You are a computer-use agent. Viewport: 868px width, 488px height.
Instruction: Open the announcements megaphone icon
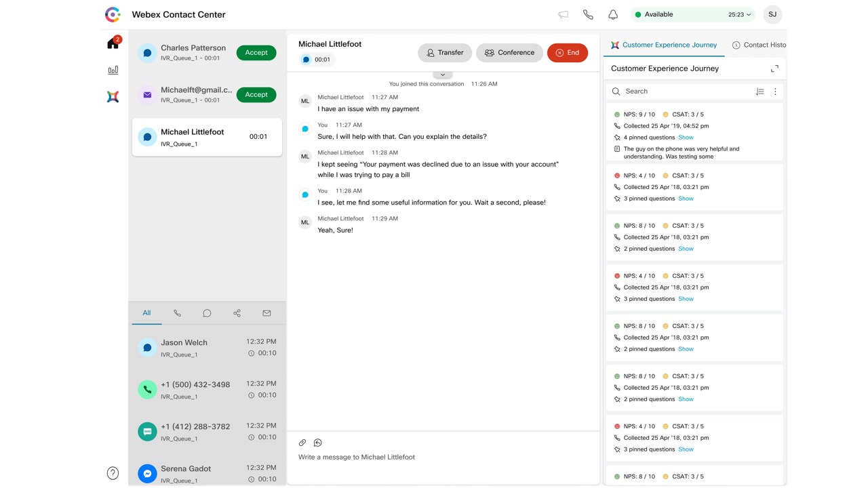pyautogui.click(x=563, y=14)
